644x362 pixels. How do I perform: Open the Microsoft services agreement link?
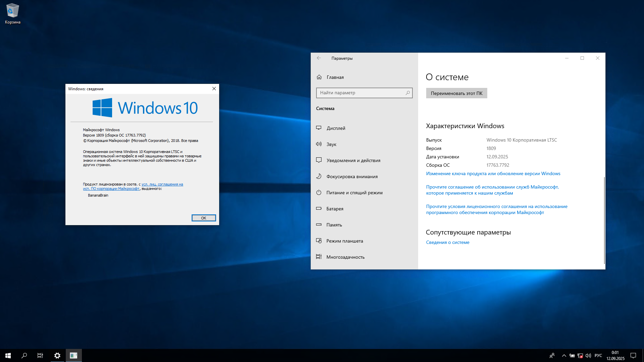point(492,190)
